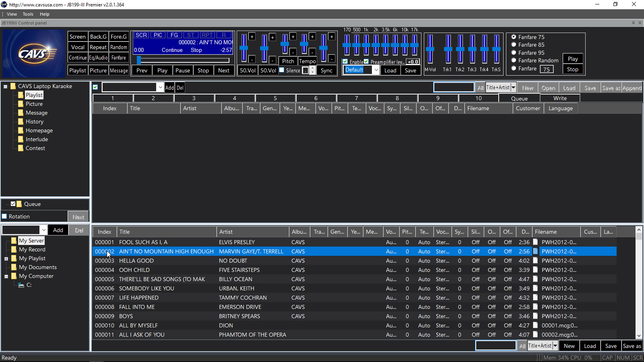Click the Homepage folder icon
The height and width of the screenshot is (362, 644).
(21, 130)
